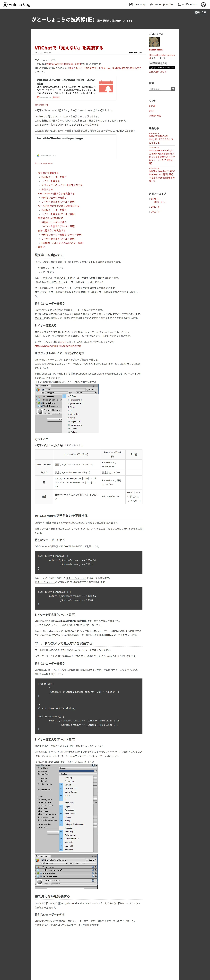The width and height of the screenshot is (210, 980).
Task: Select the VRChat category tag
Action: pyautogui.click(x=38, y=52)
